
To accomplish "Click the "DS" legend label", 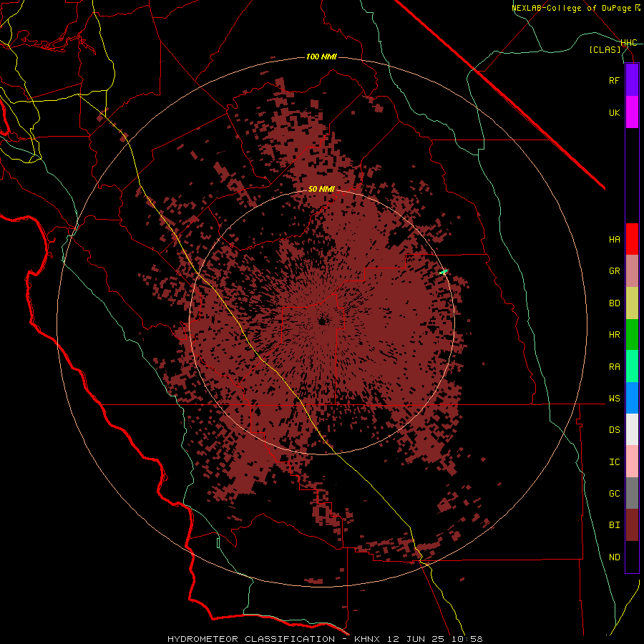I will click(614, 430).
